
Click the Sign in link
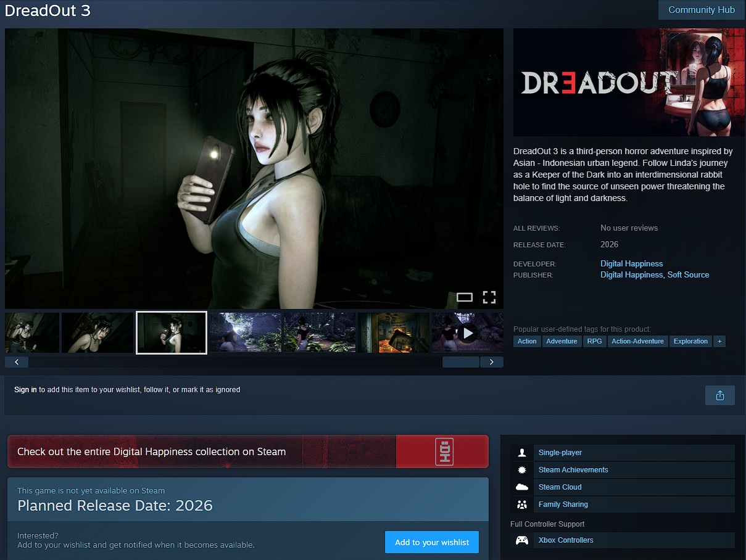click(x=25, y=390)
